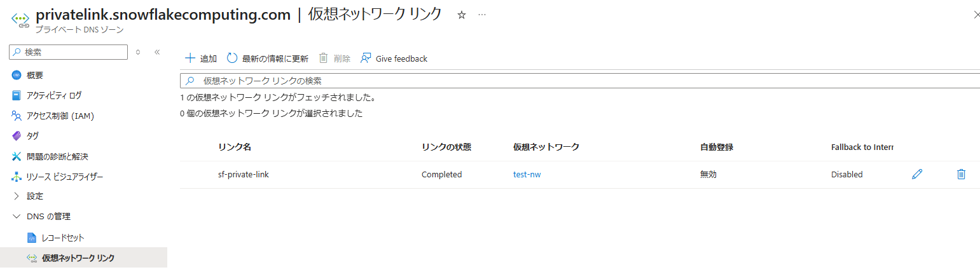The image size is (980, 272).
Task: Click the diagnose wrench icon
Action: (17, 156)
